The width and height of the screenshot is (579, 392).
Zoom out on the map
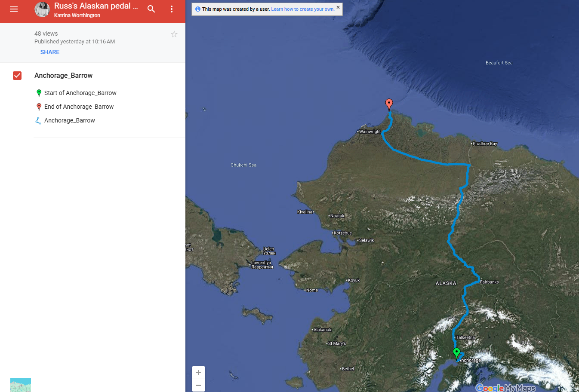tap(198, 385)
